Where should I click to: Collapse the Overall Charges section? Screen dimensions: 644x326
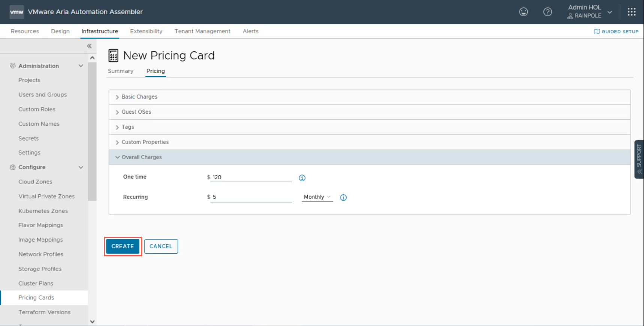pyautogui.click(x=141, y=157)
